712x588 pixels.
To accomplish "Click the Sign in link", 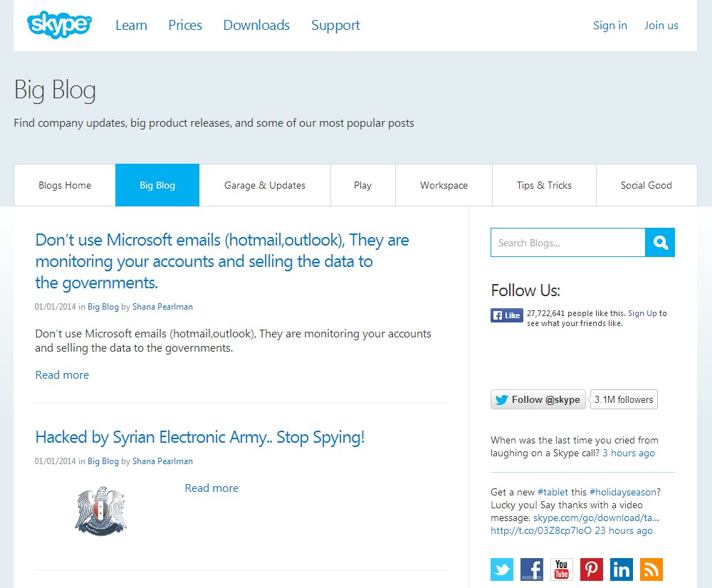I will tap(610, 26).
